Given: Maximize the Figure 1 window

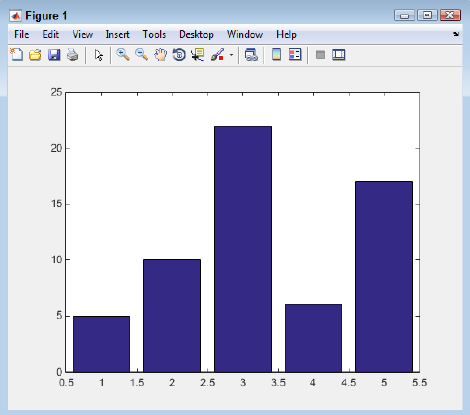Looking at the screenshot, I should (427, 15).
